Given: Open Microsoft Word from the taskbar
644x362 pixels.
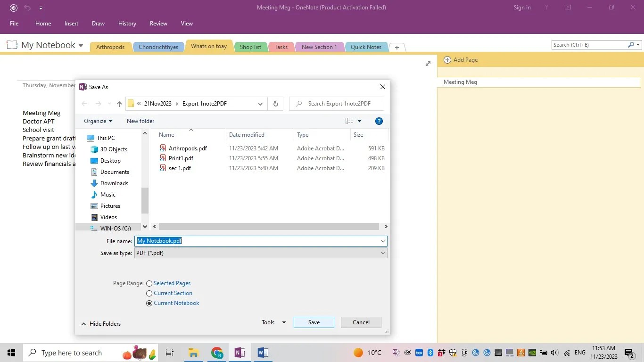Looking at the screenshot, I should [263, 353].
